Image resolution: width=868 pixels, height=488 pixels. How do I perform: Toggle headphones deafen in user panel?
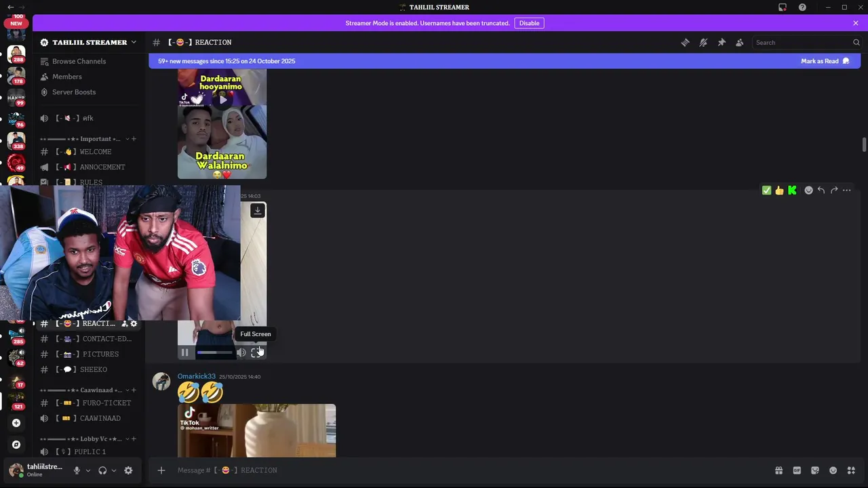point(102,470)
